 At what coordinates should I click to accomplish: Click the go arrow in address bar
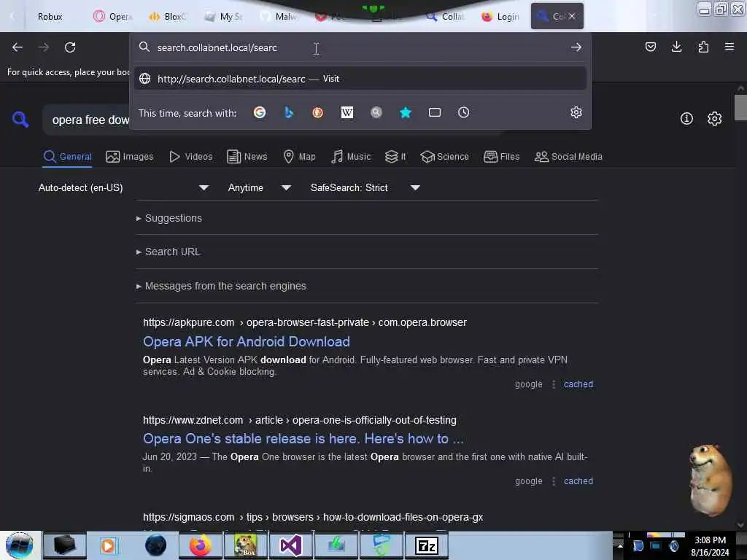coord(576,47)
